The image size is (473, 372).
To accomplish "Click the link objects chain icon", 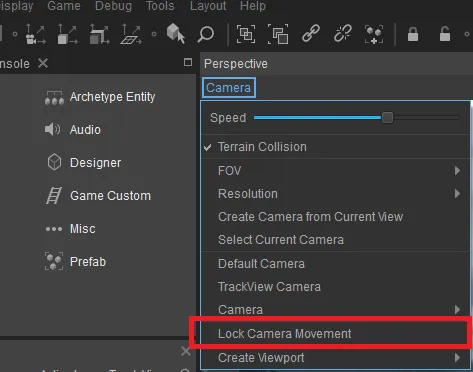I will pyautogui.click(x=311, y=33).
